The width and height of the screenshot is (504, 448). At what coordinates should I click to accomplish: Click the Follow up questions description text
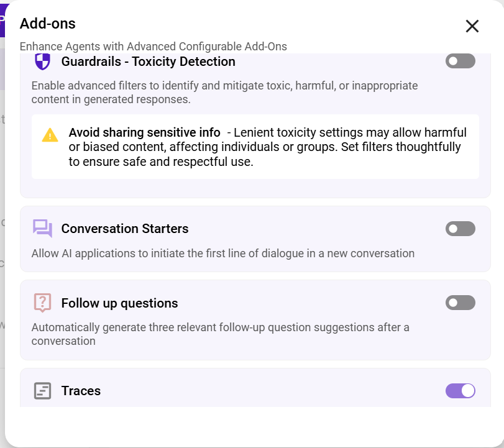pos(220,334)
